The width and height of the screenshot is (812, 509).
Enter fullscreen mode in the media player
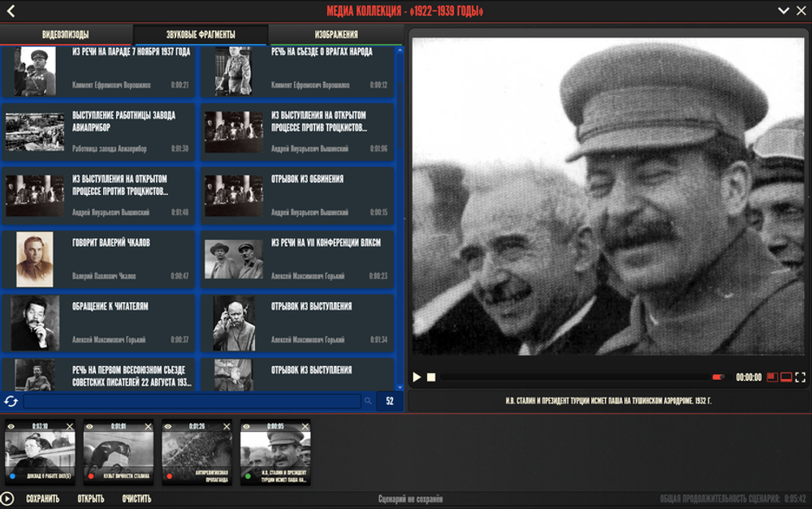[x=800, y=377]
